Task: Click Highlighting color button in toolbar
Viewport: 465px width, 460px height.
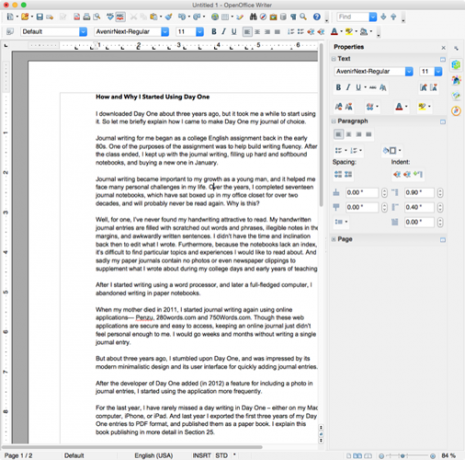Action: click(x=349, y=32)
